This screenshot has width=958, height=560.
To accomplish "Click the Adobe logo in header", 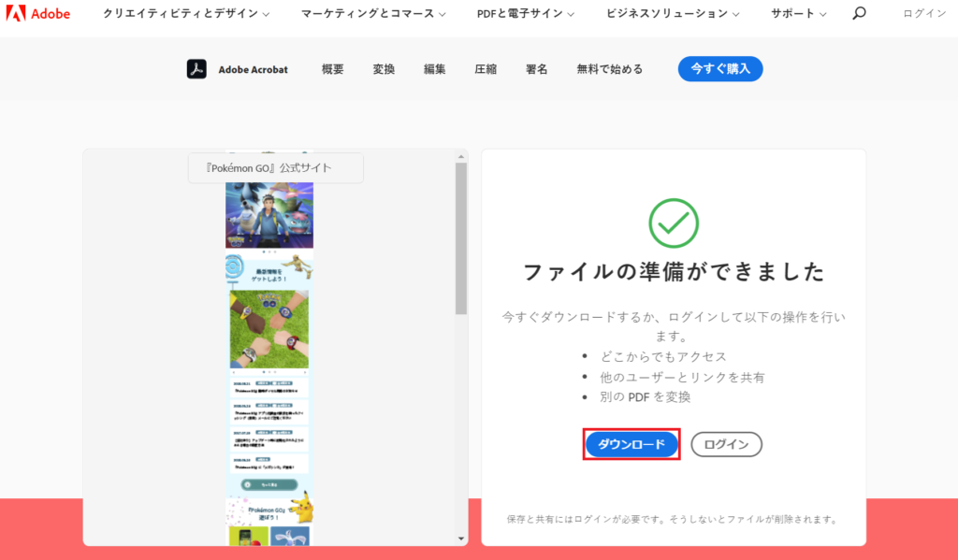I will pyautogui.click(x=38, y=14).
